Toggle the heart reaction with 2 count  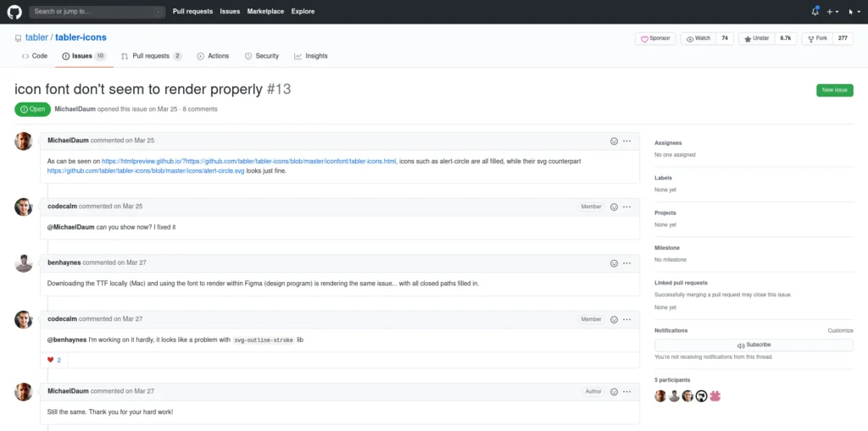click(54, 360)
